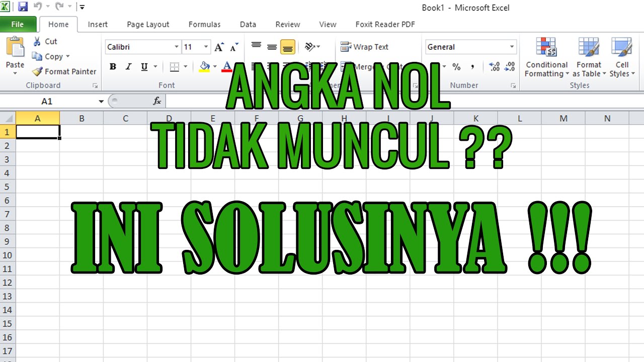Open Format as Table gallery
The width and height of the screenshot is (644, 362).
point(589,57)
